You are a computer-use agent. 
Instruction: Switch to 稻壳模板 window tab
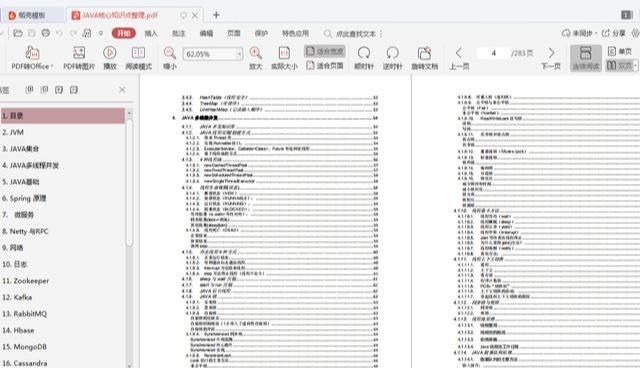(32, 15)
